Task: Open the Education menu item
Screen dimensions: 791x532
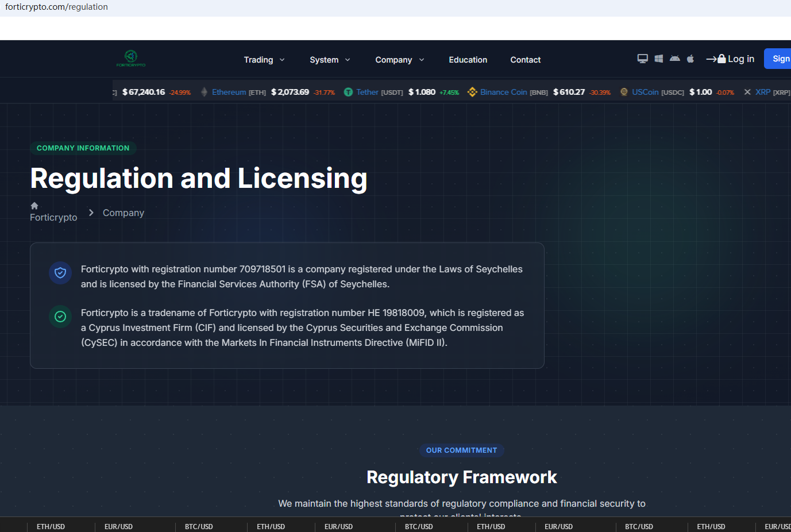Action: [x=468, y=60]
